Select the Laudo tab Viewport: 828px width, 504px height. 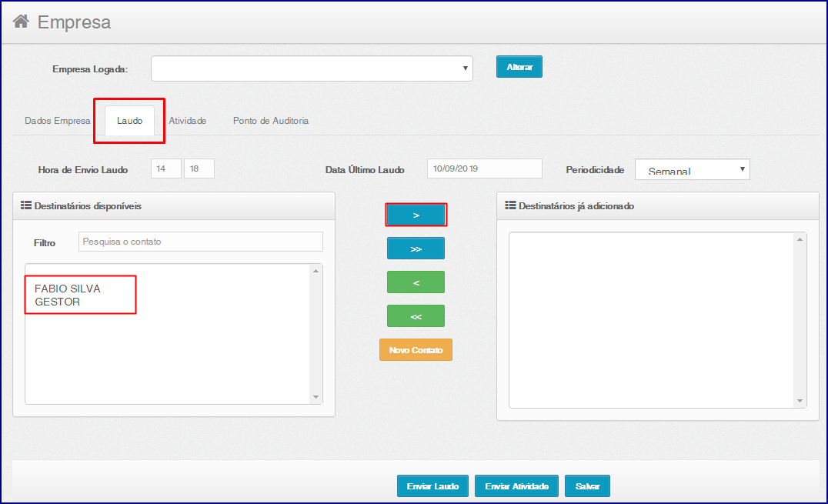pos(129,121)
